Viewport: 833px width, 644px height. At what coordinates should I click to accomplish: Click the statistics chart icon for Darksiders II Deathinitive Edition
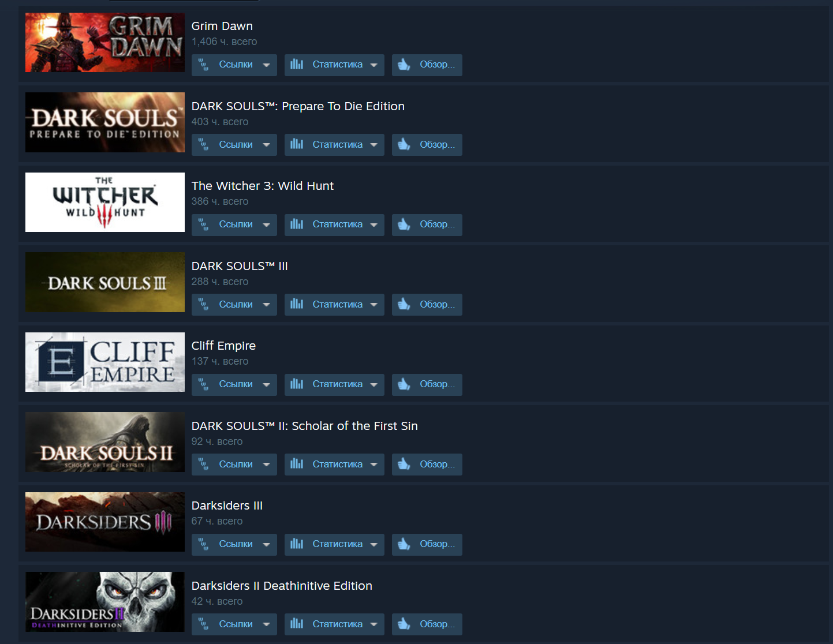(297, 624)
